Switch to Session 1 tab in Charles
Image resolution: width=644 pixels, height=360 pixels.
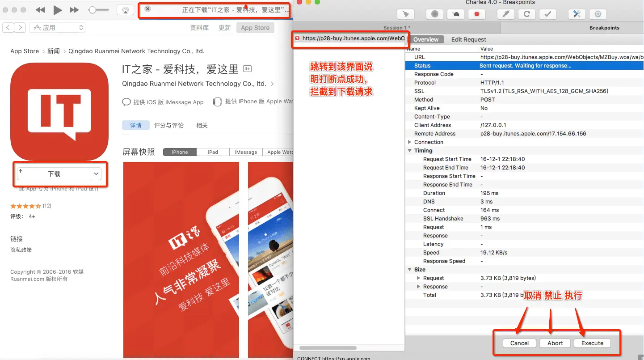pyautogui.click(x=397, y=28)
